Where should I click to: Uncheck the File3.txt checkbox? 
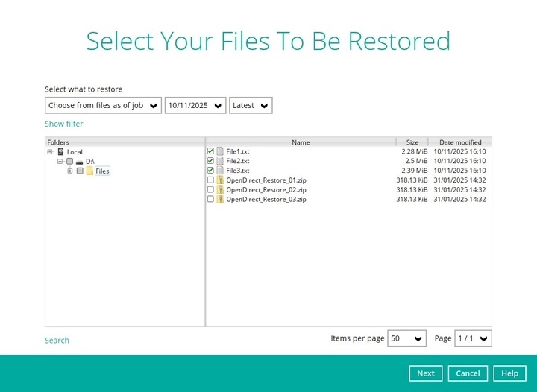click(210, 170)
